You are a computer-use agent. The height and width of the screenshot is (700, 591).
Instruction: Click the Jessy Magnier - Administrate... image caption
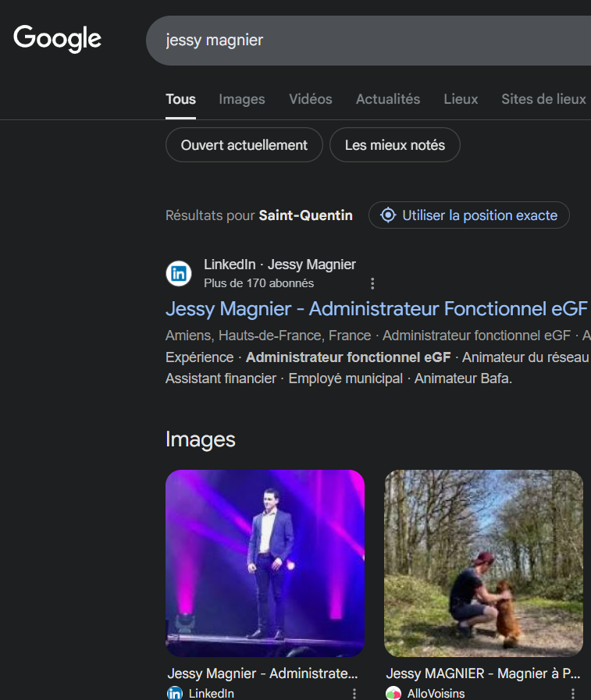point(262,673)
